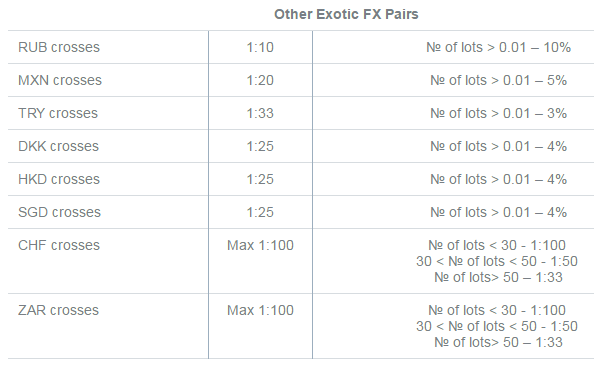Select the MXN crosses row label
Viewport: 594px width, 365px height.
(x=60, y=80)
